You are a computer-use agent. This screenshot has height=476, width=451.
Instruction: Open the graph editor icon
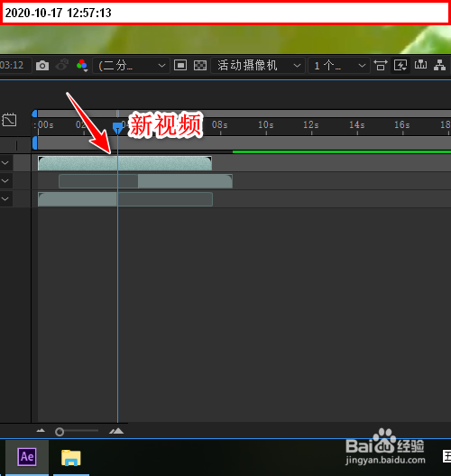pos(9,120)
